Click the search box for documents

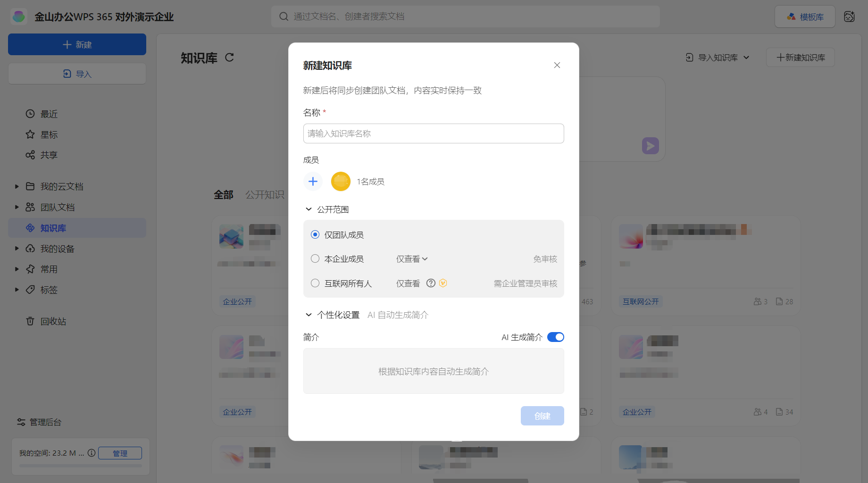[x=465, y=17]
